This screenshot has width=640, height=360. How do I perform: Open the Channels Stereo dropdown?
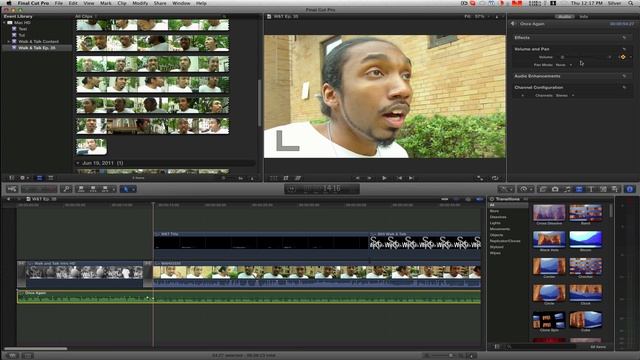(565, 96)
